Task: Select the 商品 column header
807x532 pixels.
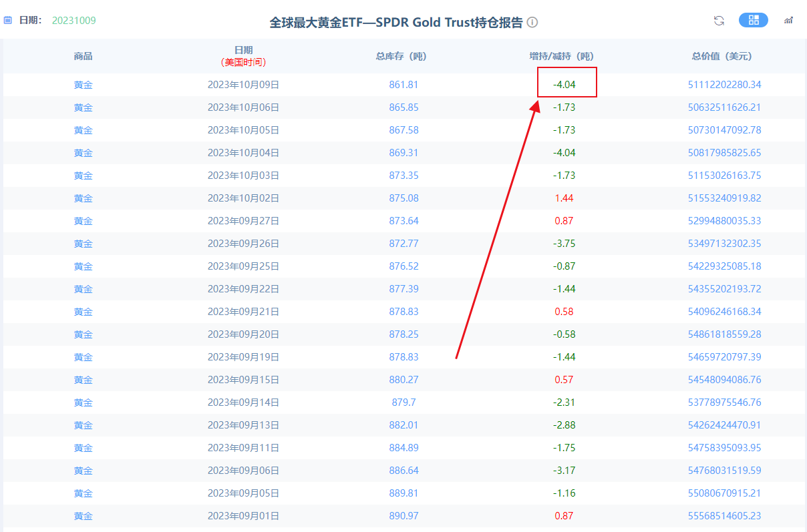Action: (83, 56)
